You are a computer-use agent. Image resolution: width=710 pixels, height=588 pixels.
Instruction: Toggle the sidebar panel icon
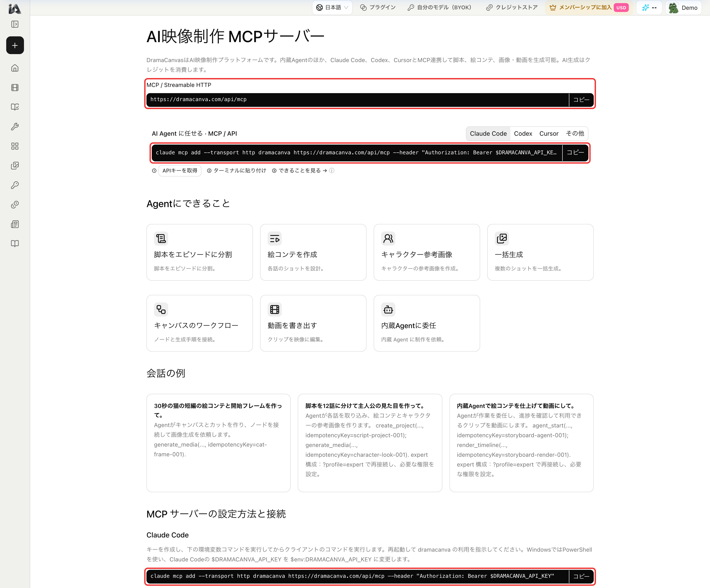point(15,24)
